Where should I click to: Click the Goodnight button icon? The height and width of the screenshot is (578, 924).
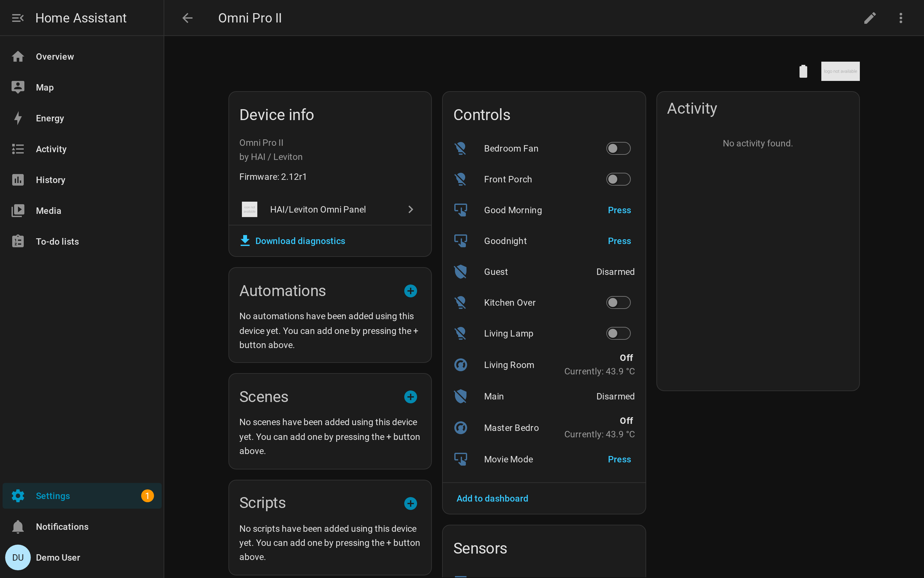pos(460,241)
